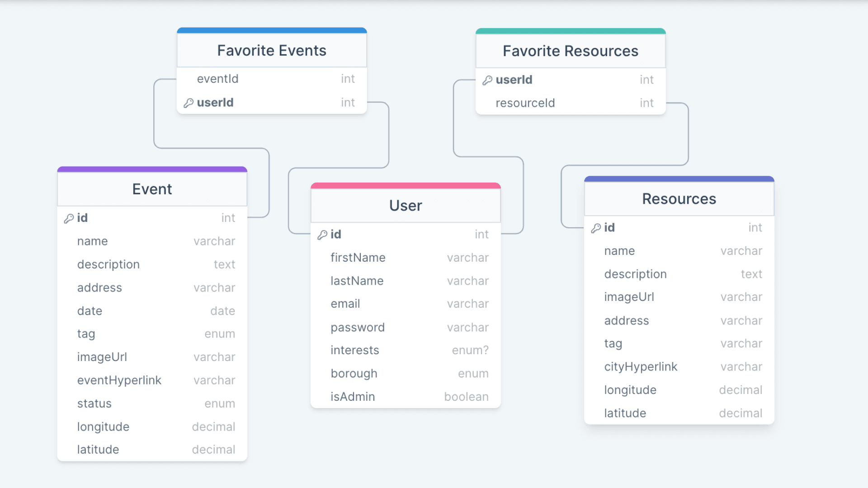Click the name field in Event table

(x=152, y=241)
